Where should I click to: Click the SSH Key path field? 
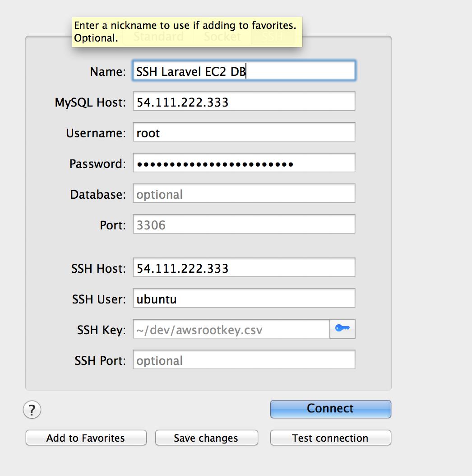pos(231,329)
